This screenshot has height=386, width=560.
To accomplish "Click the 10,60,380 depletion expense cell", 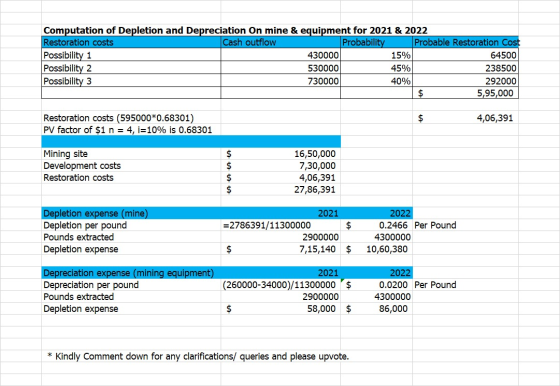I will (x=387, y=249).
